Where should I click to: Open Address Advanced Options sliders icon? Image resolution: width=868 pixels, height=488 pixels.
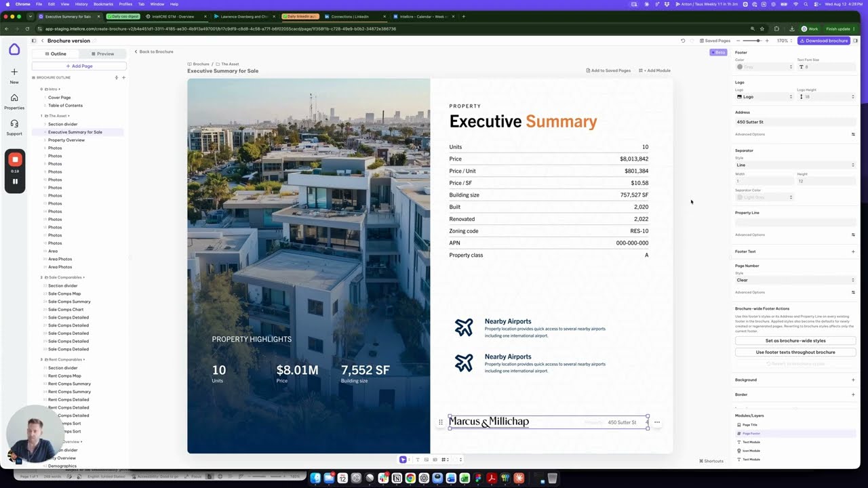click(x=853, y=134)
